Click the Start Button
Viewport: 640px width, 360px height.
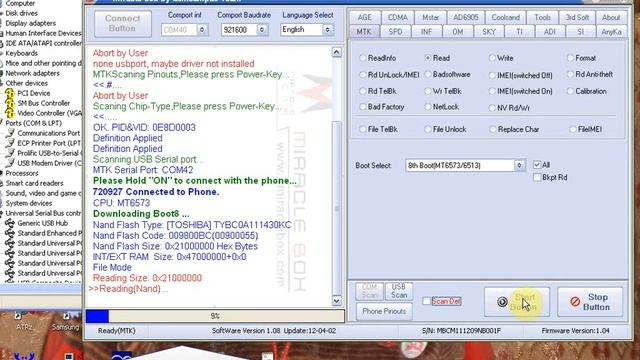click(517, 302)
